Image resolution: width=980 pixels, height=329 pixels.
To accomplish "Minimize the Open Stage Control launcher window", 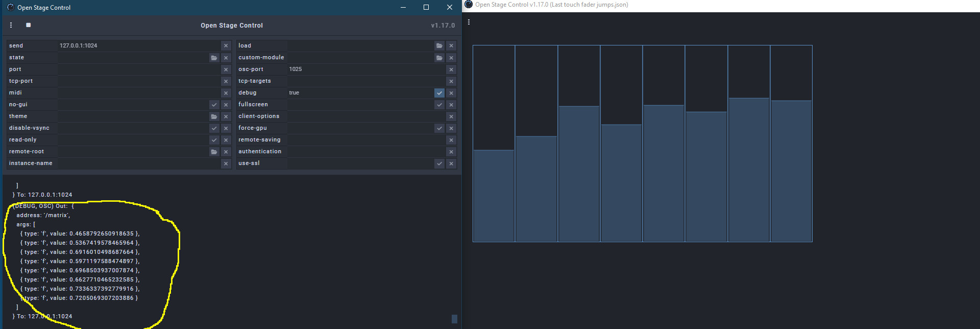I will (403, 7).
